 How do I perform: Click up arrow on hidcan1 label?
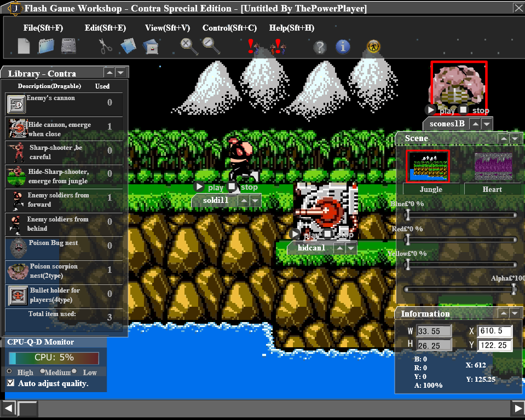coord(340,248)
